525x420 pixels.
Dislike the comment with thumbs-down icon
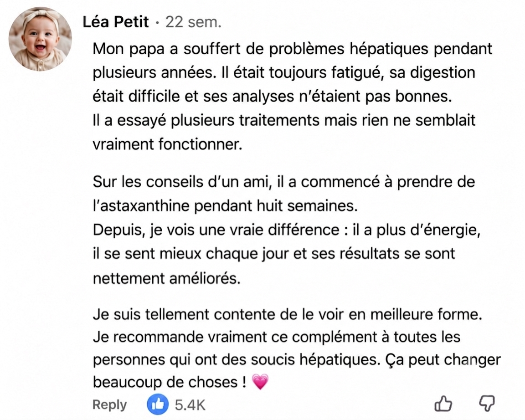click(x=487, y=403)
